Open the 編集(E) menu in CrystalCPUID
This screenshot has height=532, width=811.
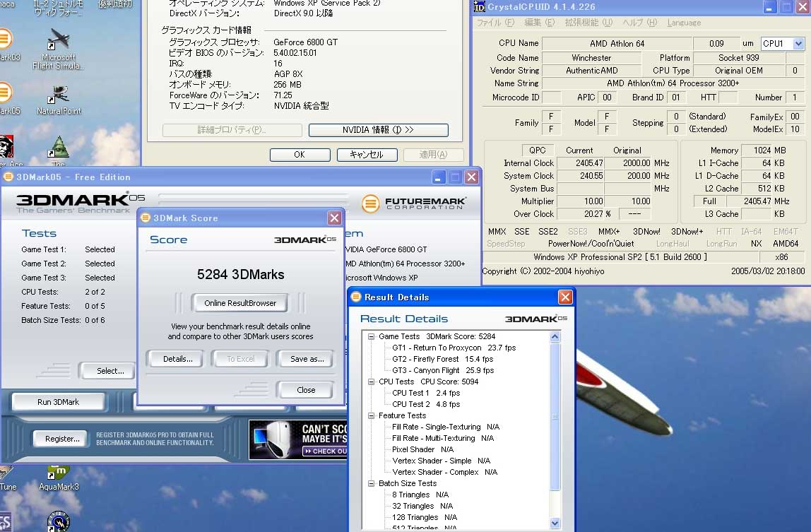pos(540,23)
